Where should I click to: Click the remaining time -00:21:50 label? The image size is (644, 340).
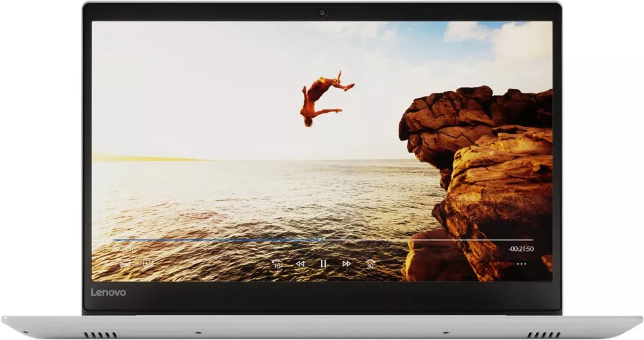coord(520,249)
